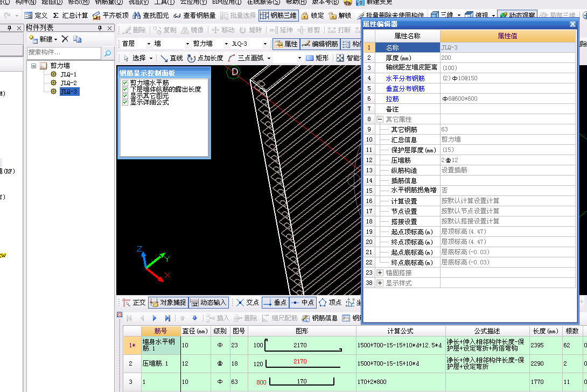Click 水平分布钢筋 property link

click(x=405, y=78)
